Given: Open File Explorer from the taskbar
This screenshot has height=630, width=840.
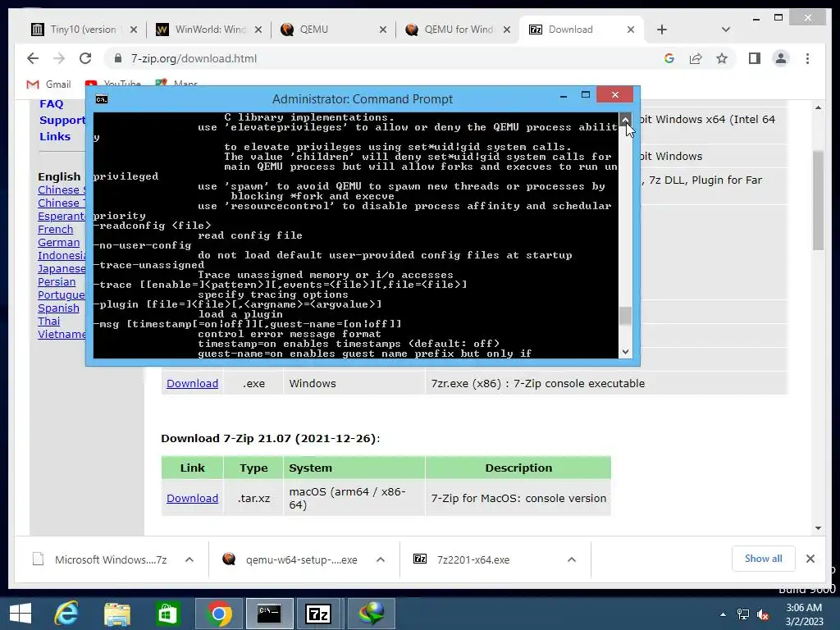Looking at the screenshot, I should [117, 614].
